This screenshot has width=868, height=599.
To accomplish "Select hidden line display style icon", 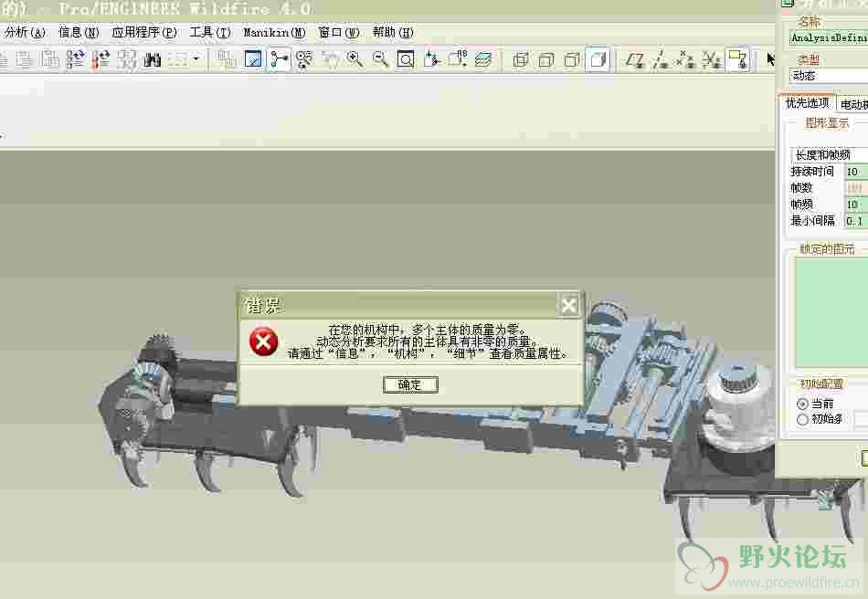I will (545, 59).
